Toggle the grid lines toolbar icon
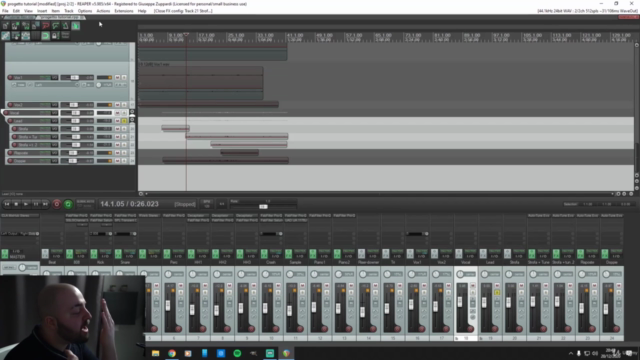This screenshot has width=640, height=360. [36, 36]
